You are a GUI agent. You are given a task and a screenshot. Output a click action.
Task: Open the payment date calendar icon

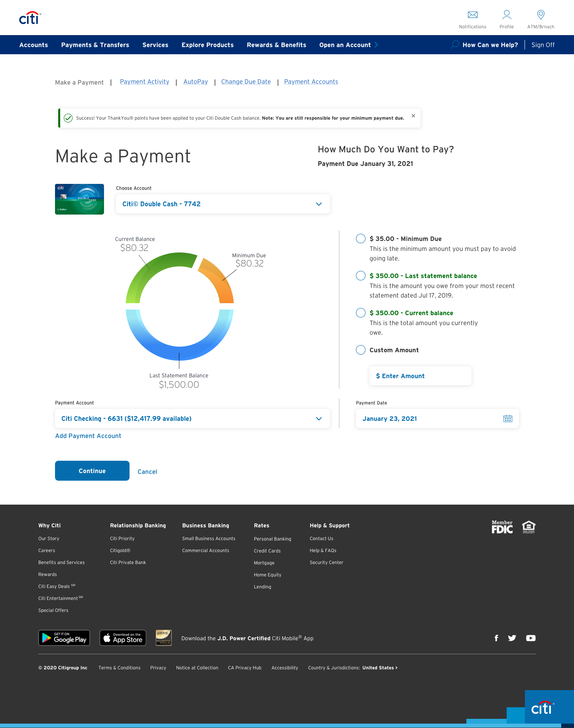508,418
